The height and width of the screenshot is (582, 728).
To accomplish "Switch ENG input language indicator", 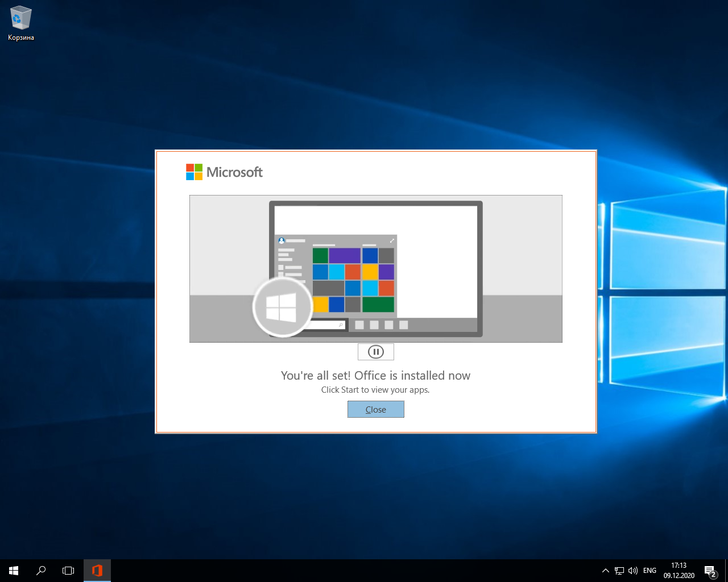I will click(x=650, y=571).
